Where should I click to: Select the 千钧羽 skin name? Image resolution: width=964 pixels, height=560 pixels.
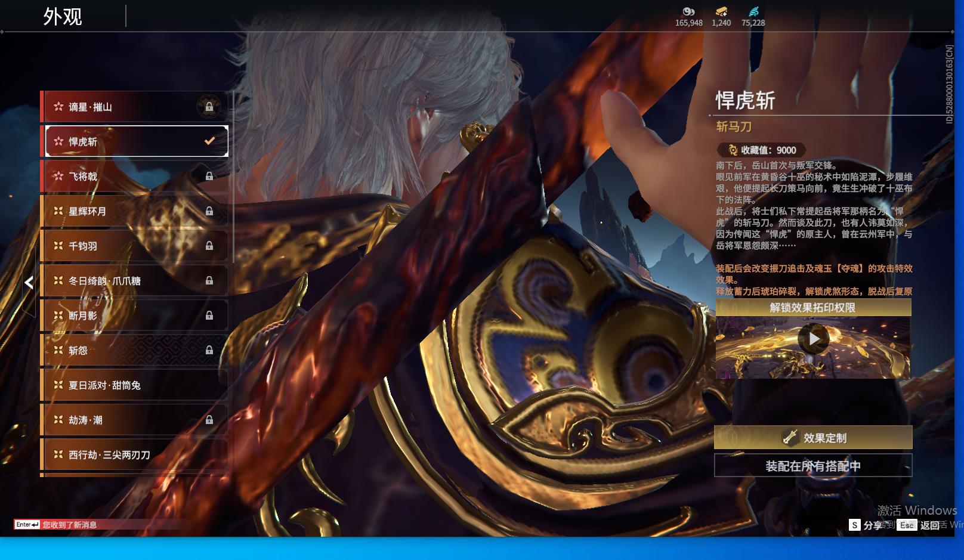(83, 246)
